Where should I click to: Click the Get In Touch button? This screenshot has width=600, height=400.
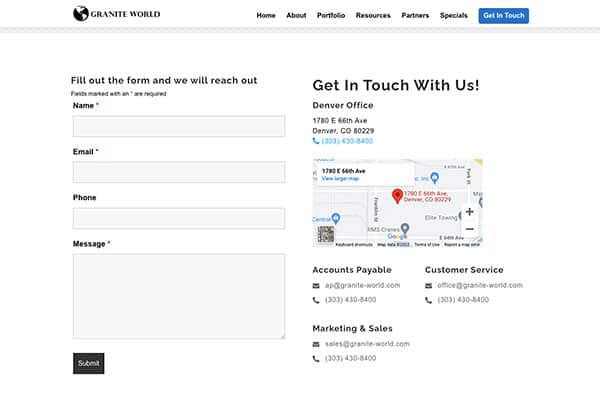(504, 16)
